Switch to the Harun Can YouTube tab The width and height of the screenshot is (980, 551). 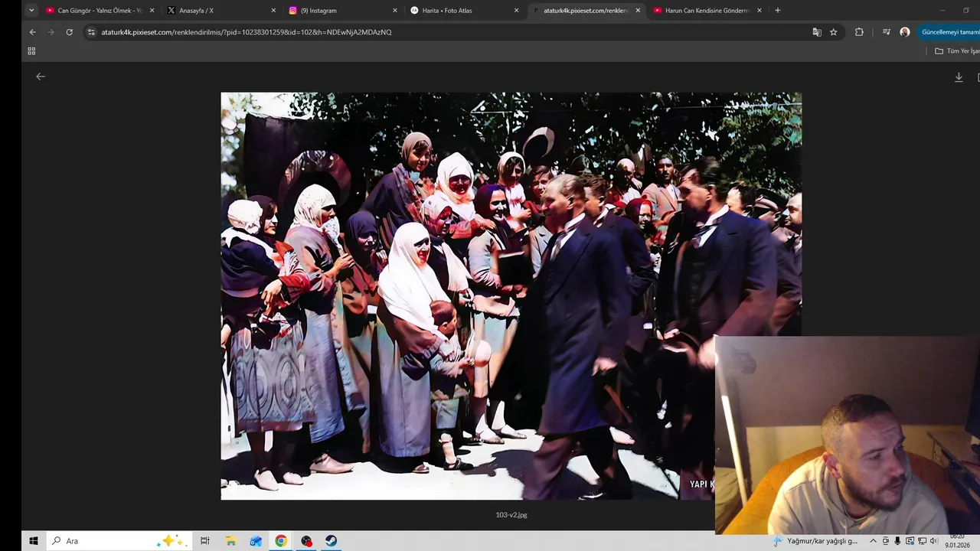(707, 11)
